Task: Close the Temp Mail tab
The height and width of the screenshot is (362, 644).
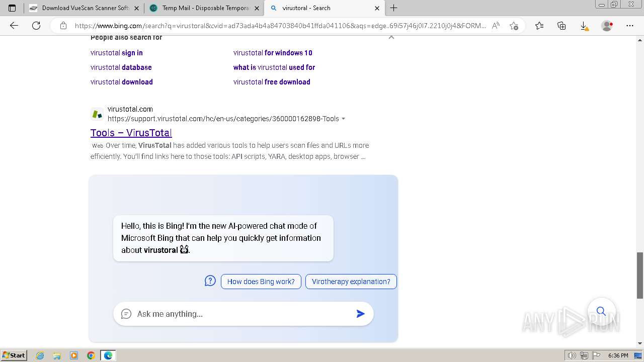Action: (257, 8)
